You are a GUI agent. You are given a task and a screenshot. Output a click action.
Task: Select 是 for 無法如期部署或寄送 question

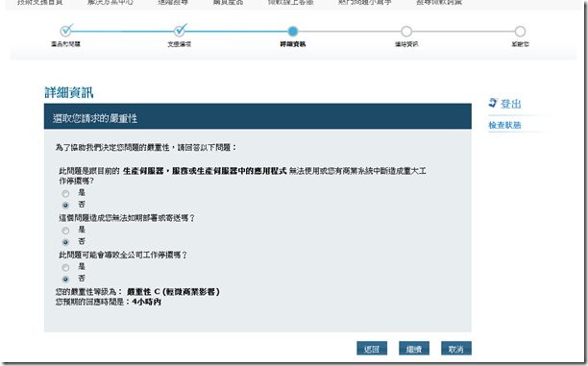click(65, 231)
